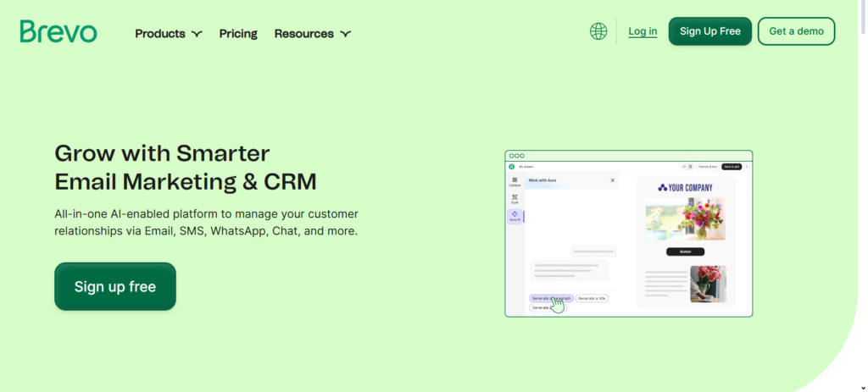
Task: Close the Work with Aura panel
Action: coord(612,180)
